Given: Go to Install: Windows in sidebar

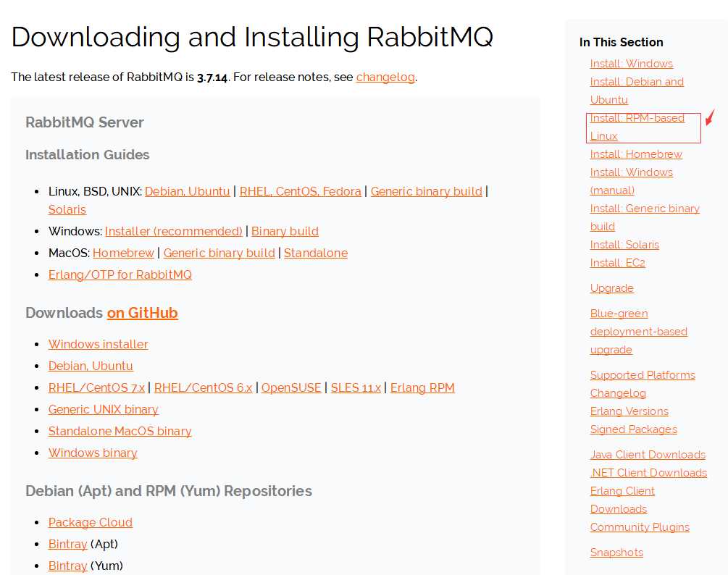Looking at the screenshot, I should click(632, 64).
